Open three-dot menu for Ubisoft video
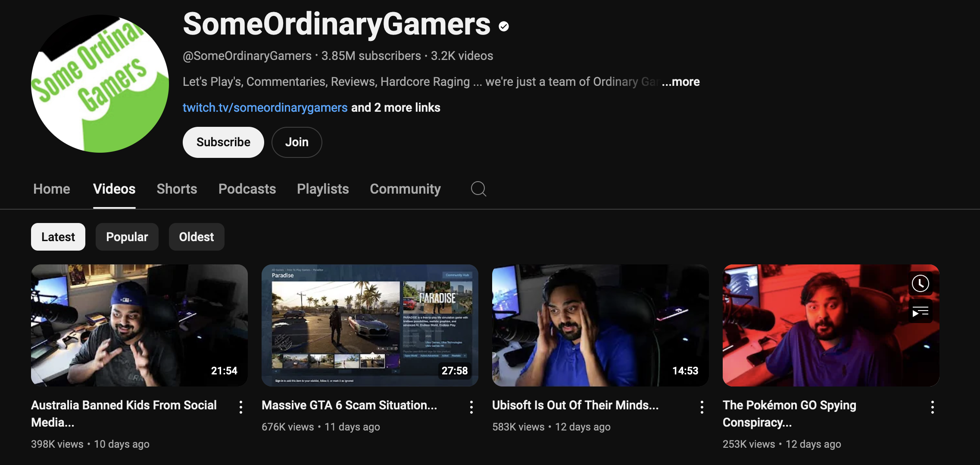 click(x=702, y=407)
